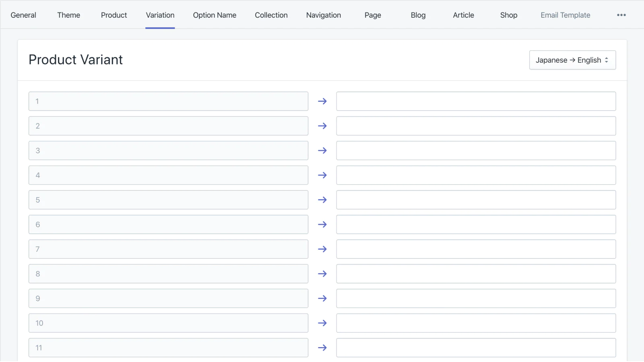Open the Japanese → English language dropdown
The image size is (644, 362).
572,60
